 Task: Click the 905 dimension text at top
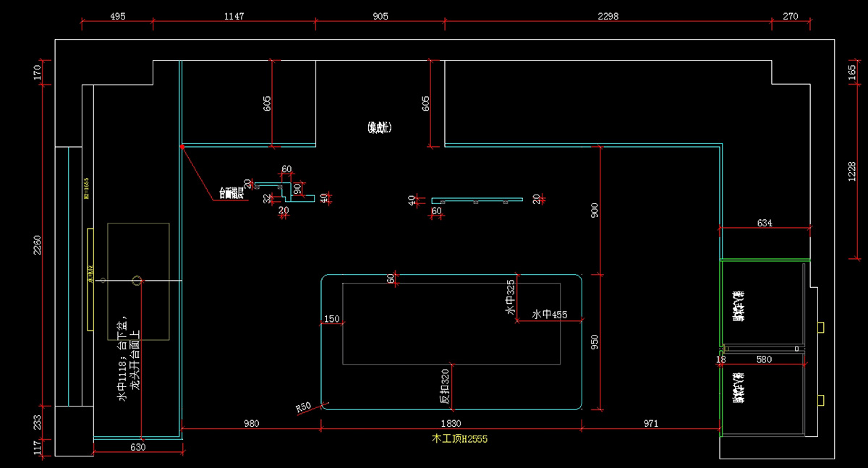tap(380, 16)
